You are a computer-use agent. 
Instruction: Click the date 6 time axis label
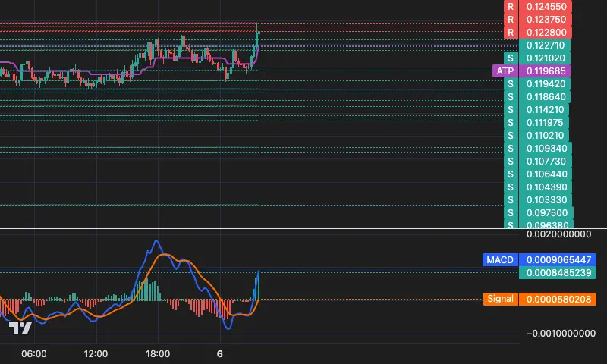220,353
